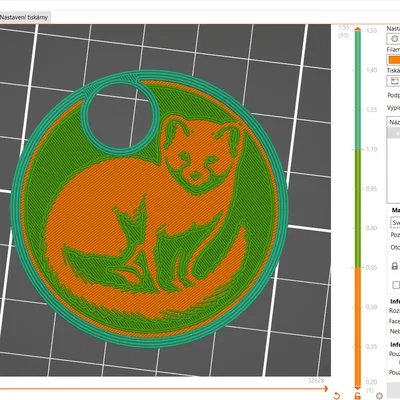This screenshot has width=400, height=400.
Task: Click the 1,10 color change tick on layer slider
Action: [358, 149]
